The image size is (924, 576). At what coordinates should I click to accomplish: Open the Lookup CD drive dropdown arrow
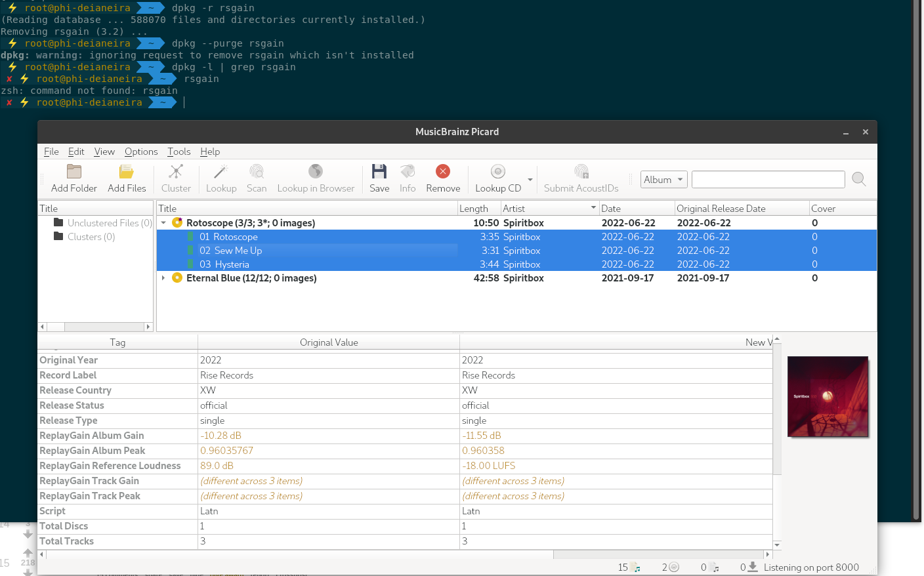[x=530, y=179]
